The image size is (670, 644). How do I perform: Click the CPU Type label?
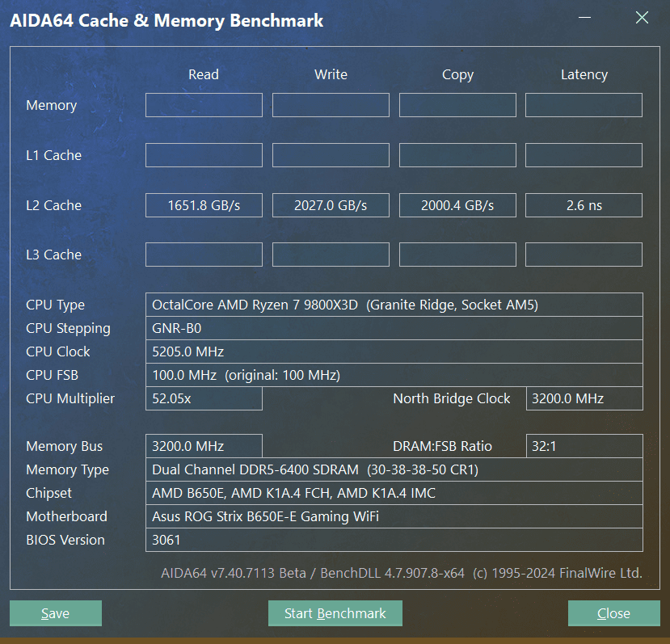point(55,305)
